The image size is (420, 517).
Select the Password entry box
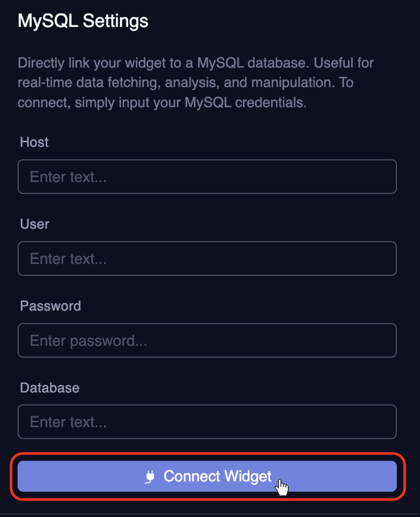coord(207,340)
